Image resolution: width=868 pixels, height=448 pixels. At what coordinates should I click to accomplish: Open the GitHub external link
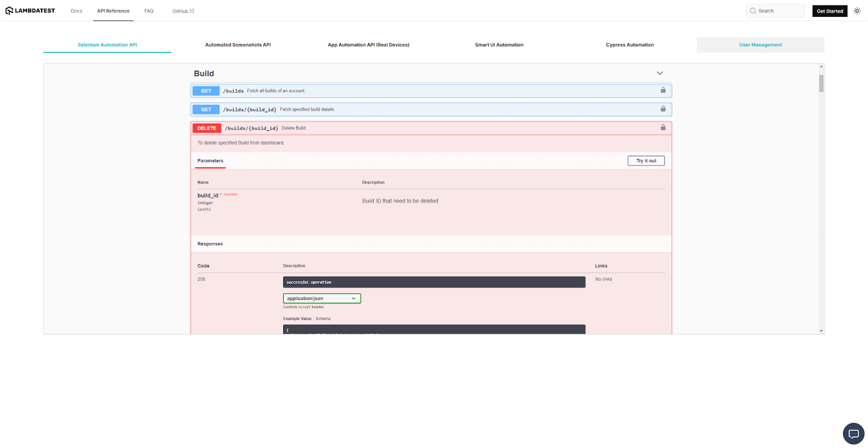pyautogui.click(x=183, y=11)
